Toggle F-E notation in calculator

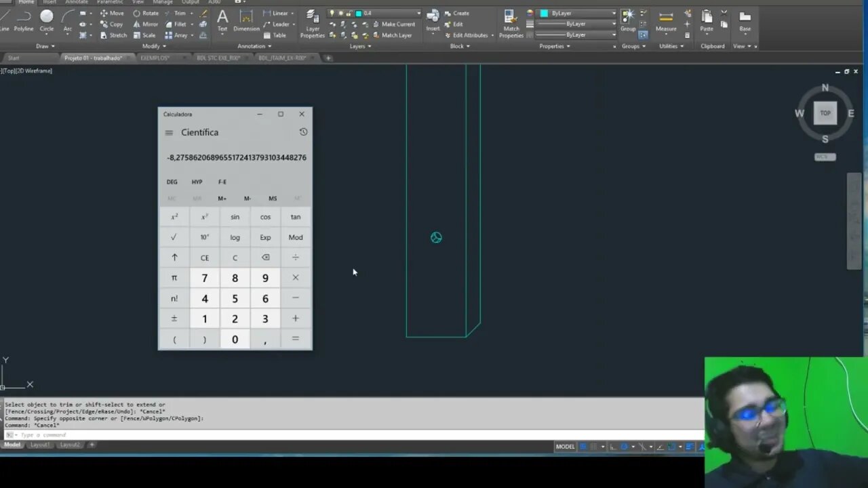tap(222, 182)
